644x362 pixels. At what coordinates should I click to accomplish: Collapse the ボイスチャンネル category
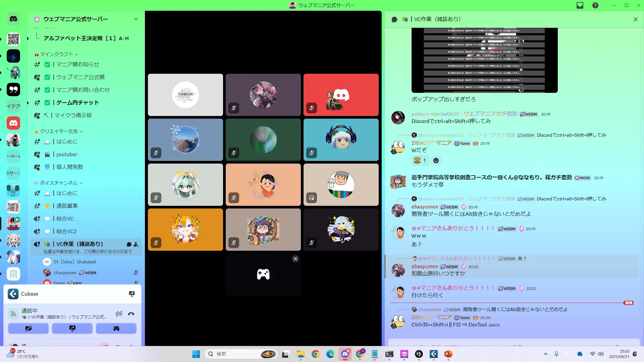59,183
